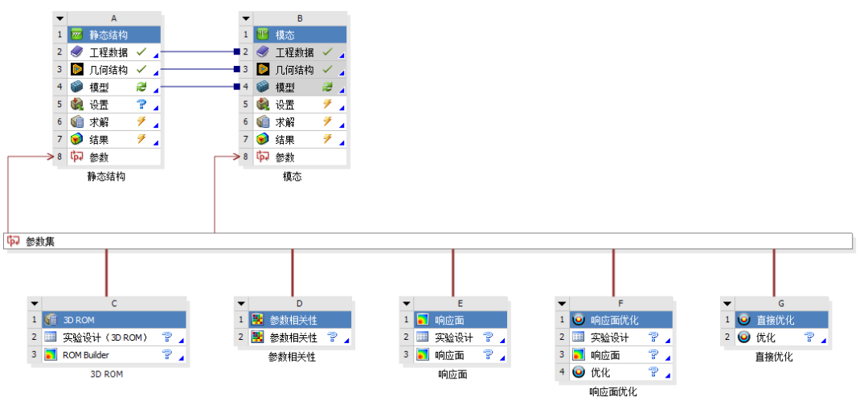Click 响应面优化 header target icon in F
Image resolution: width=868 pixels, height=405 pixels.
(578, 320)
